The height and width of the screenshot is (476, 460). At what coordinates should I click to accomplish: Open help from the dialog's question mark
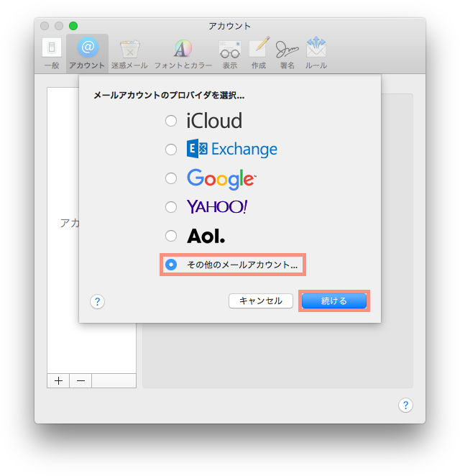98,302
